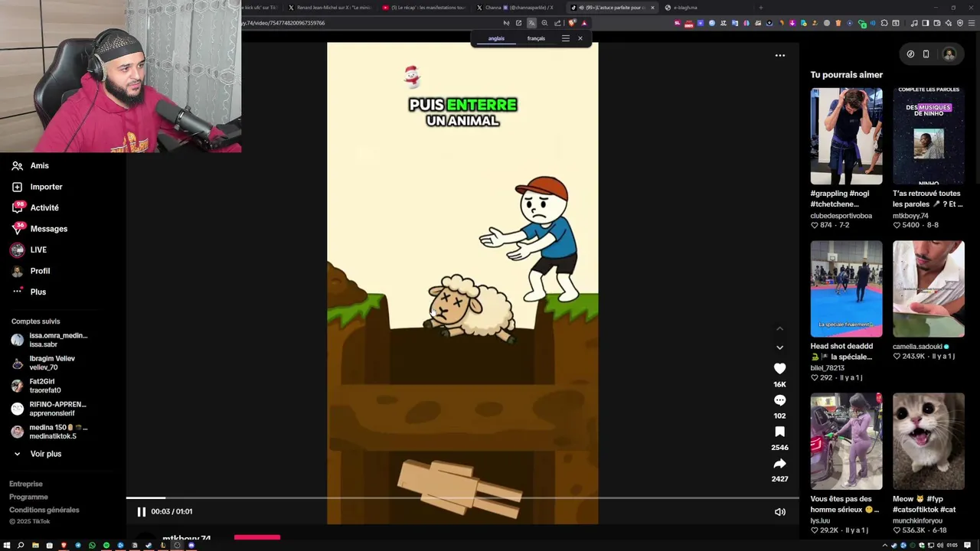The width and height of the screenshot is (980, 551).
Task: Open Brave browser from the taskbar
Action: click(64, 546)
